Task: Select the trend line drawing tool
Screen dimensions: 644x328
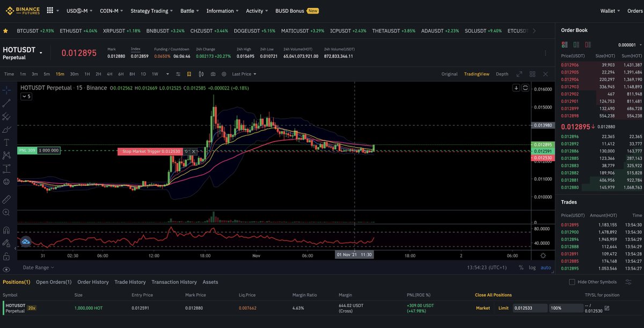Action: [x=6, y=103]
